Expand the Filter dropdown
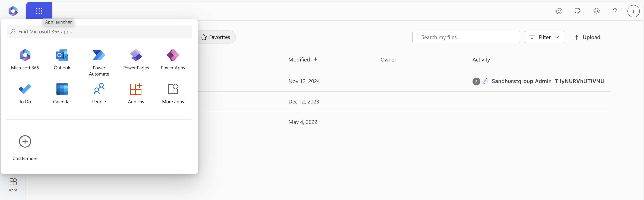 click(544, 37)
